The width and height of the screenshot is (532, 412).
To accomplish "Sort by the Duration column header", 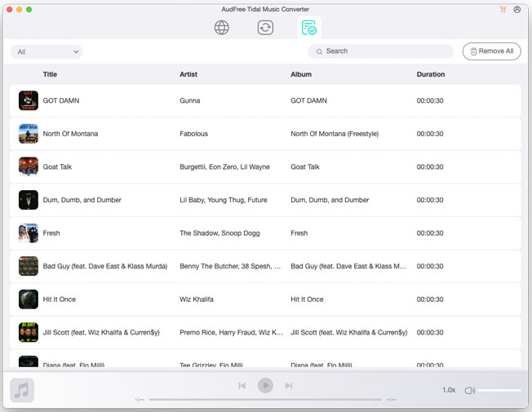I will [x=431, y=74].
